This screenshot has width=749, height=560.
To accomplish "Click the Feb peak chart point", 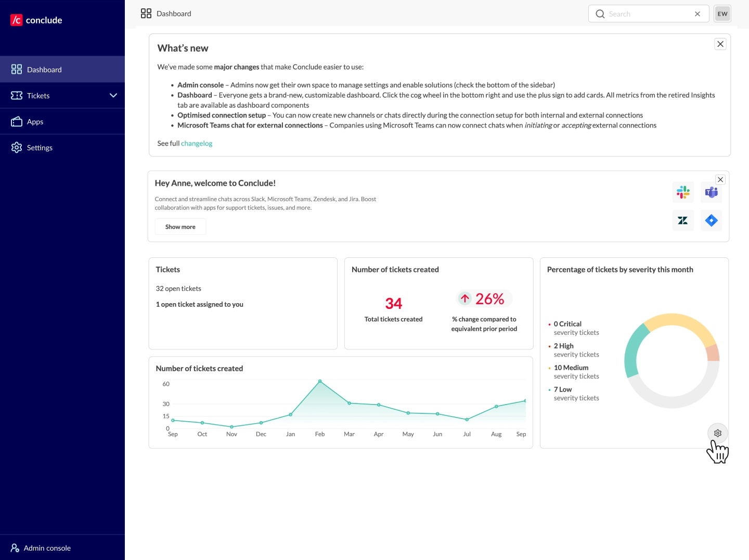I will point(320,381).
